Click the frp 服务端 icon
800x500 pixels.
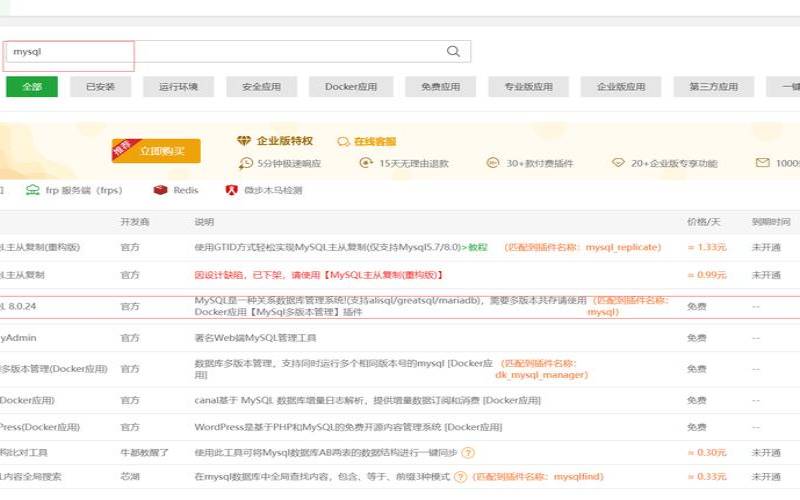point(33,190)
